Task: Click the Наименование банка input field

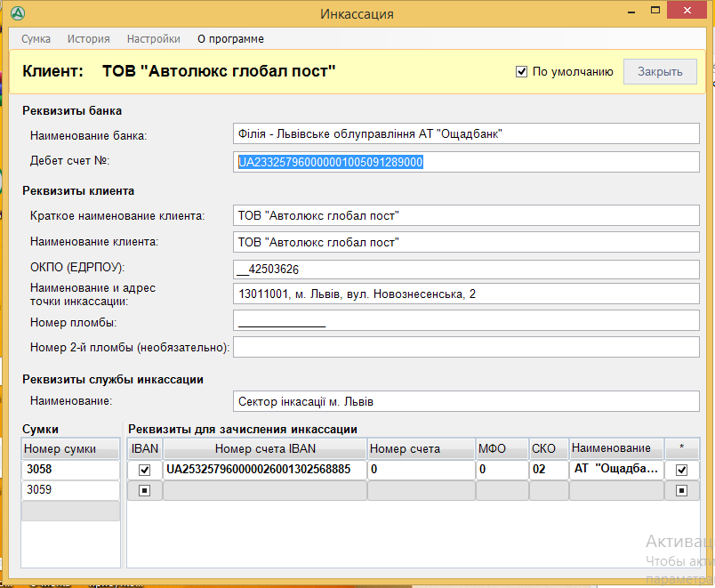Action: coord(466,133)
